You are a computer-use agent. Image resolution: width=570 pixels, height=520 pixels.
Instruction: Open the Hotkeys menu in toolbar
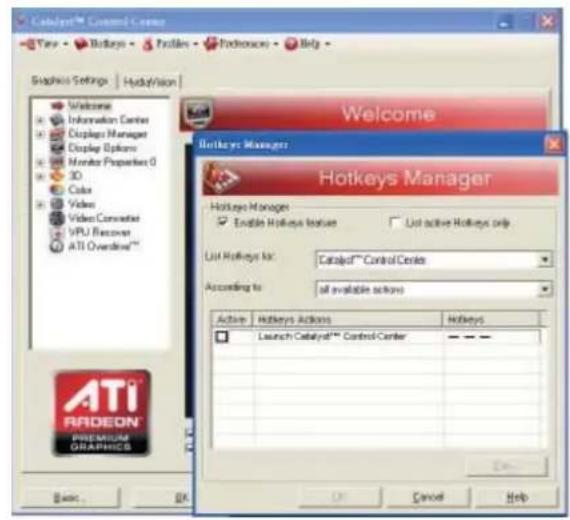pyautogui.click(x=104, y=44)
